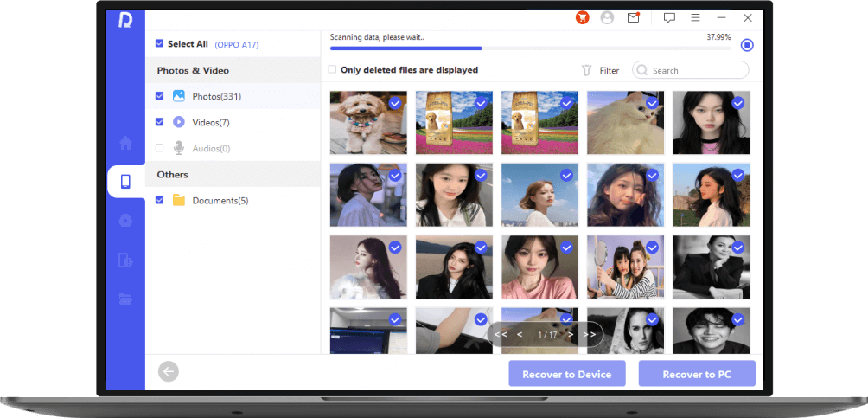This screenshot has width=868, height=418.
Task: Stop the scan with the stop button
Action: (747, 46)
